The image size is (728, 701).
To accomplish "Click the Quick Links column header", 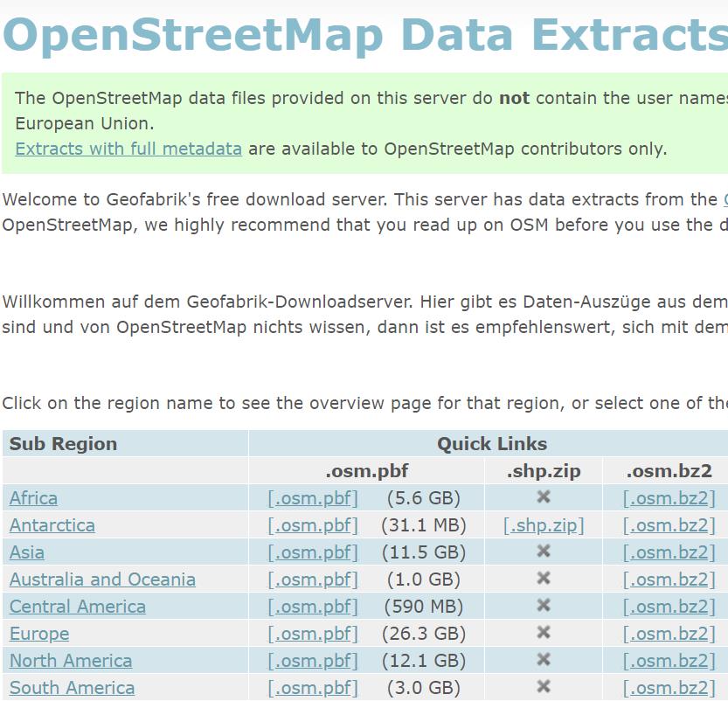I will (x=492, y=444).
